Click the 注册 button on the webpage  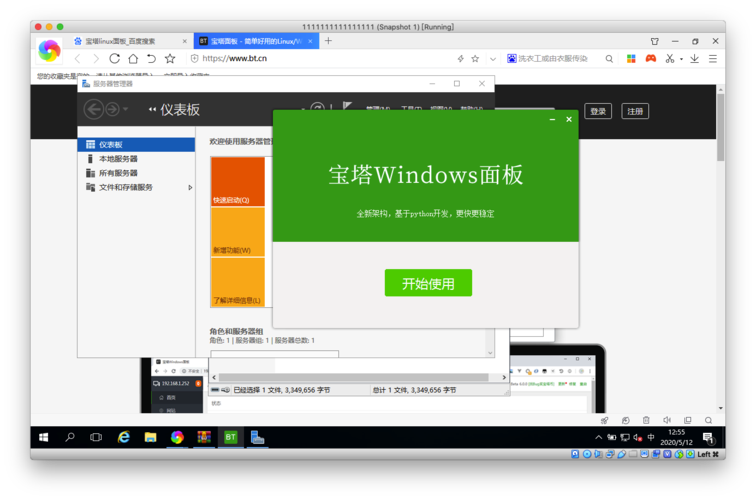[x=635, y=111]
